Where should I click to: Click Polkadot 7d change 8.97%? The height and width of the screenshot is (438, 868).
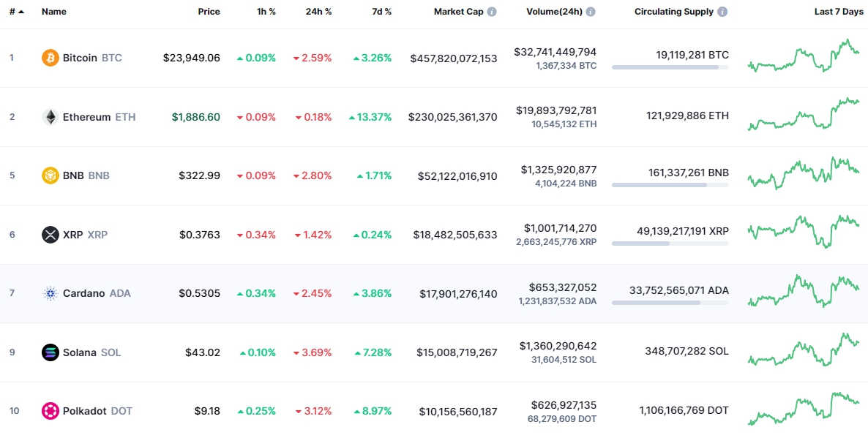(x=373, y=411)
